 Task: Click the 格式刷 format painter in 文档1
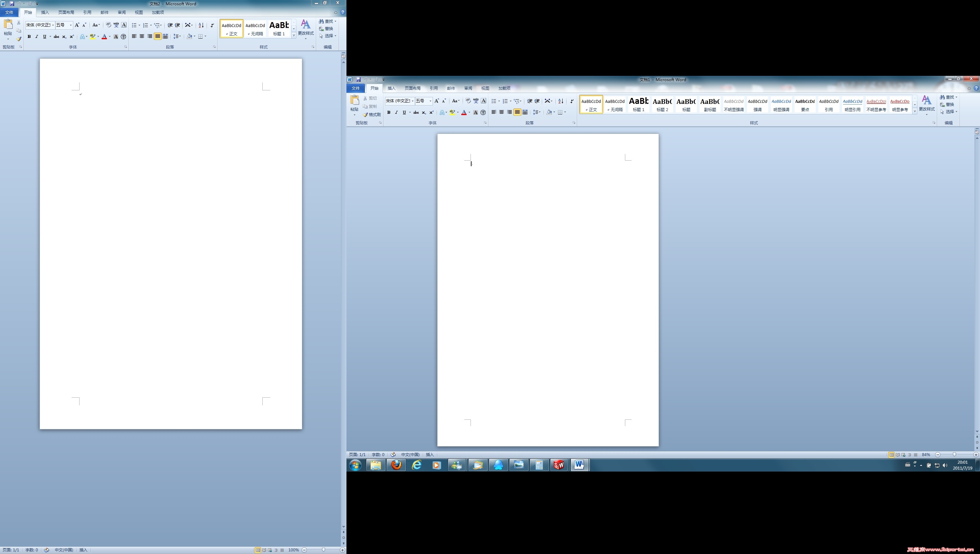coord(372,114)
